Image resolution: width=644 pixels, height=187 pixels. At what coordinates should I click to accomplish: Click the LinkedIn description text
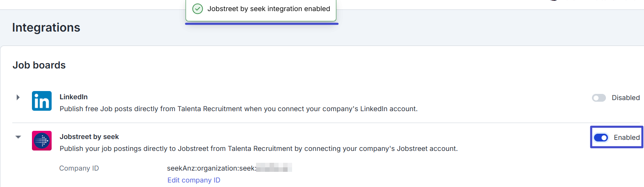click(x=239, y=109)
